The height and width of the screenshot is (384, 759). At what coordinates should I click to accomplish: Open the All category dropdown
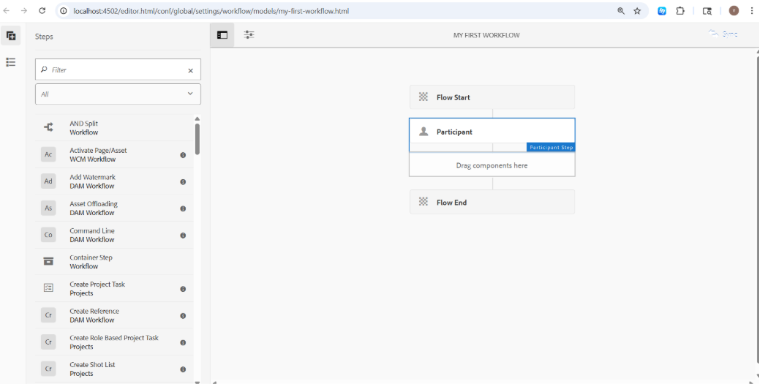coord(118,94)
